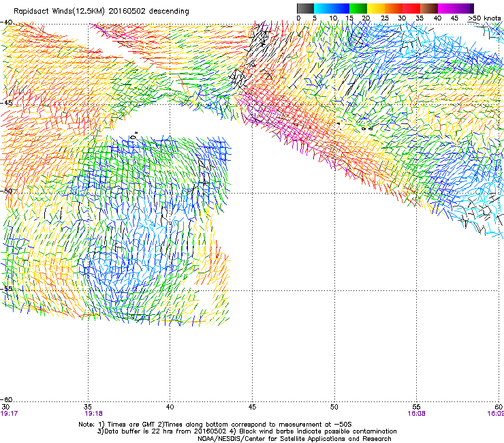
Task: Click the cyan-blue 5-15 knots legend band
Action: [x=332, y=8]
